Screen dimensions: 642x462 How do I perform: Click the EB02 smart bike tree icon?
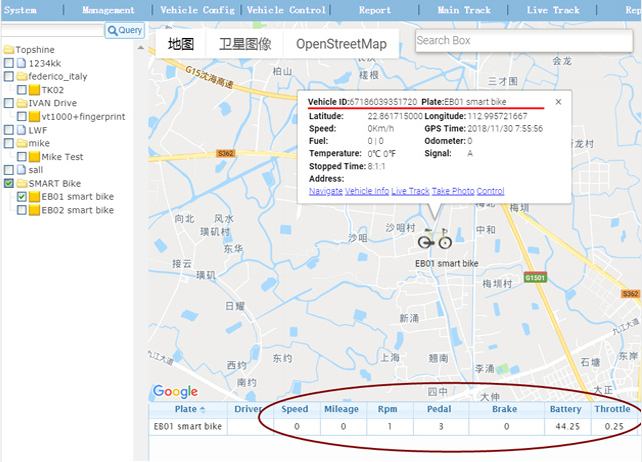click(34, 210)
